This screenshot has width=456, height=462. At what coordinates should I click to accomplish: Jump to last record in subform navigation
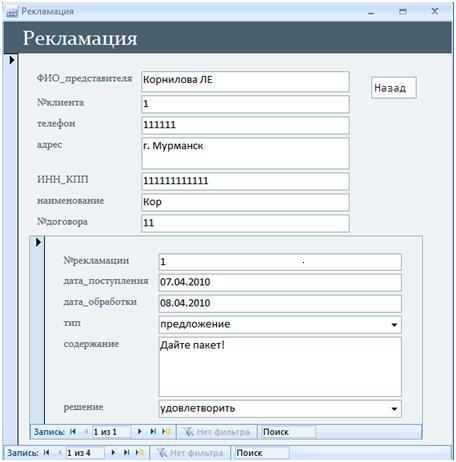click(153, 431)
